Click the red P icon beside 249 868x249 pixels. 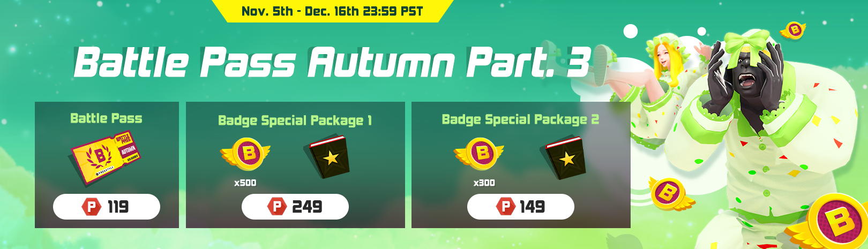pos(277,207)
